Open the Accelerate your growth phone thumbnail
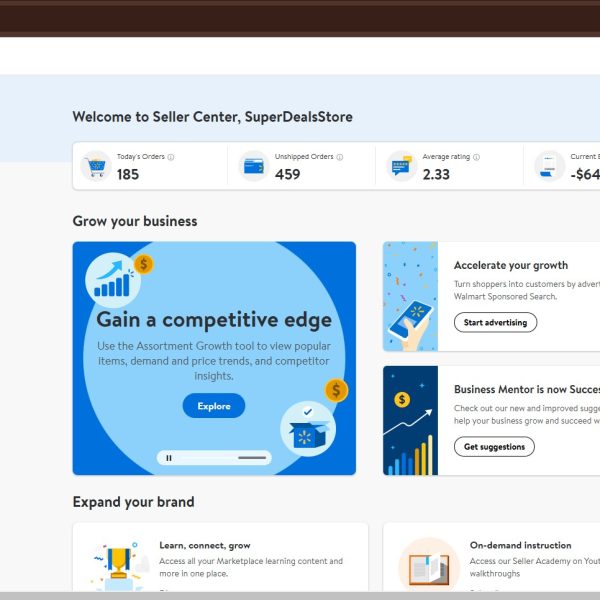 click(410, 297)
